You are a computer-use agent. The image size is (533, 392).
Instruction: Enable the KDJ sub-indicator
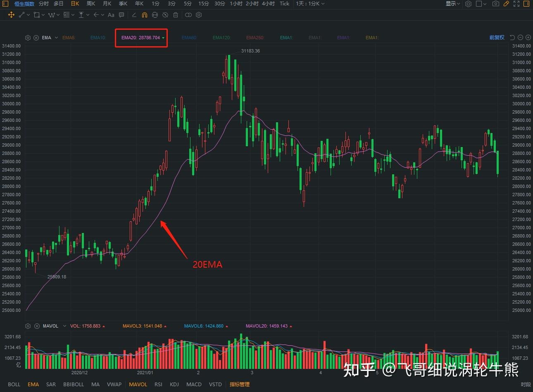click(174, 384)
